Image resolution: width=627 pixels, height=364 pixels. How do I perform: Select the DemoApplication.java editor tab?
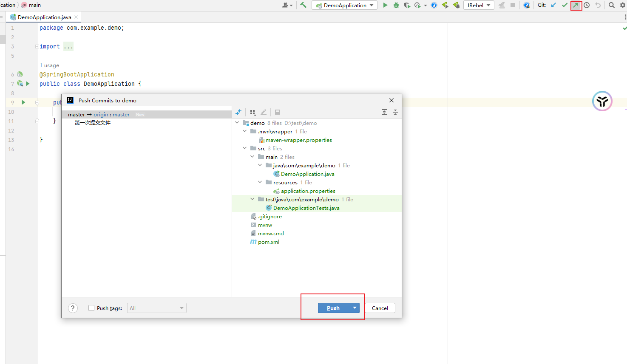pos(44,17)
